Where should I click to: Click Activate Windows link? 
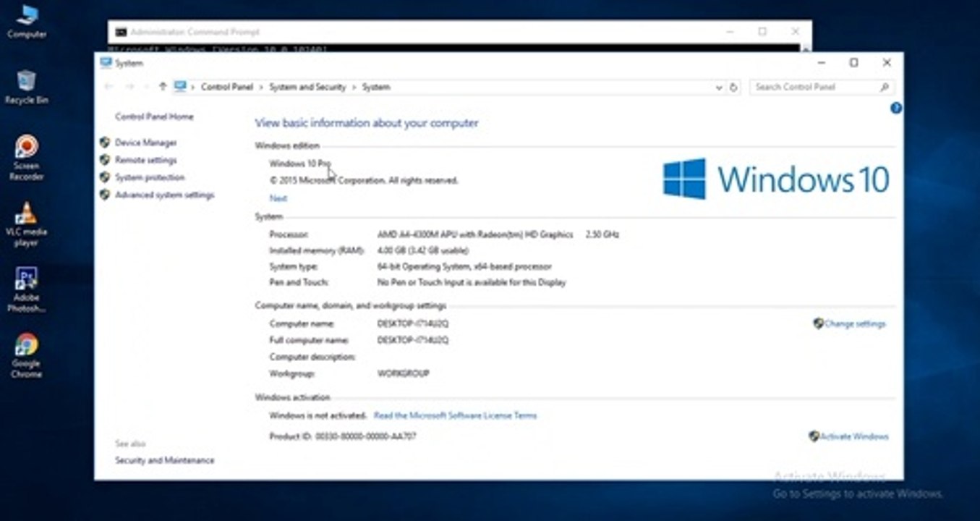(854, 436)
